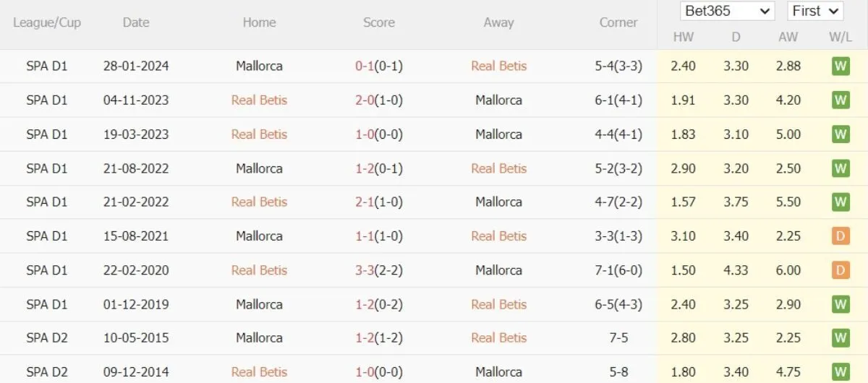Click the W badge for 21-08-2022 match
This screenshot has width=868, height=383.
[x=840, y=168]
